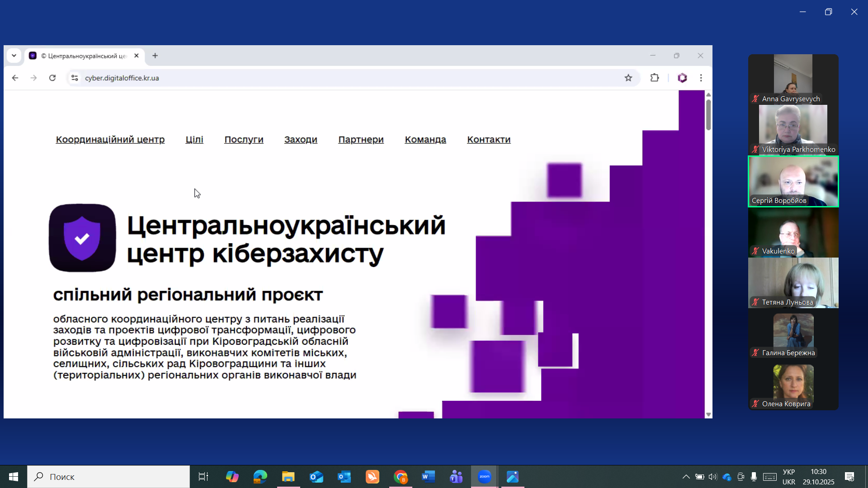Click the browser reload page icon
868x488 pixels.
tap(52, 78)
